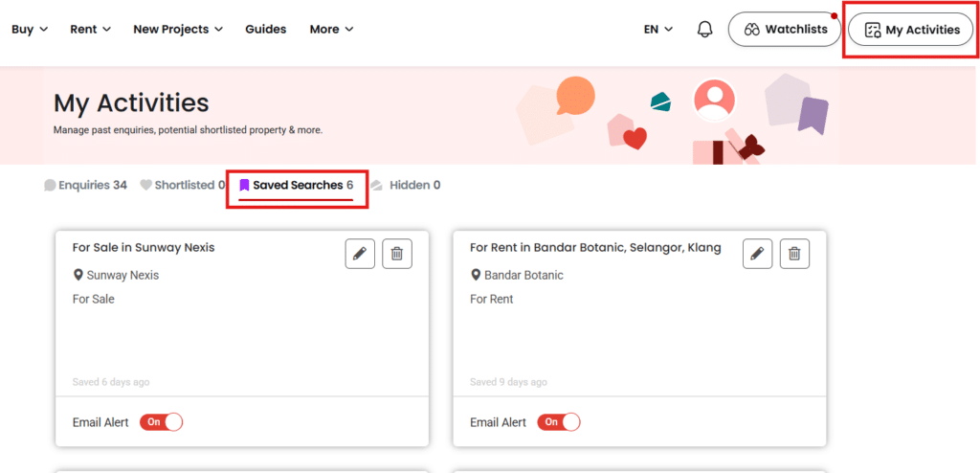
Task: Open the notifications bell icon
Action: coord(704,30)
